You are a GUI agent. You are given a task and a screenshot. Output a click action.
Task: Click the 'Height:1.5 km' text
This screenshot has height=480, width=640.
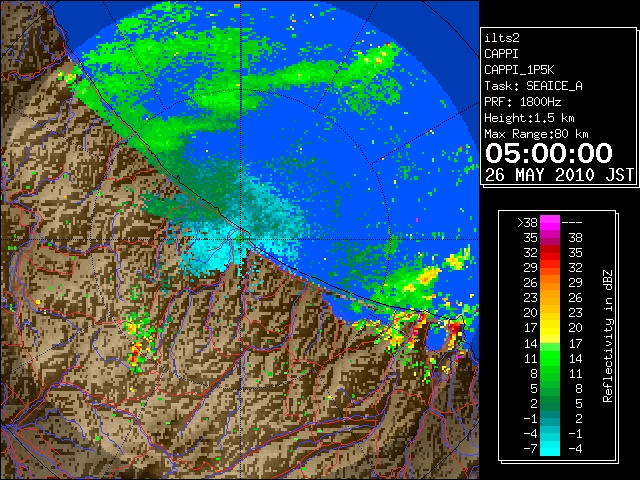529,118
